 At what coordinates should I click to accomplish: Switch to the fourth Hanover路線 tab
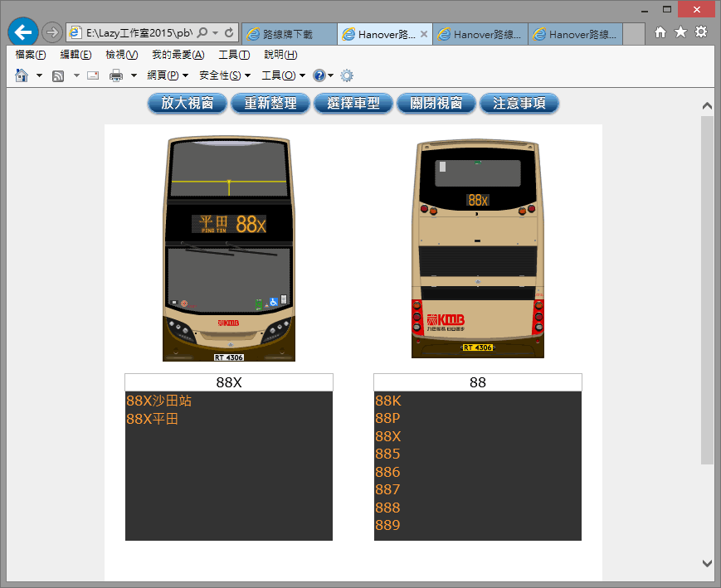(x=575, y=34)
